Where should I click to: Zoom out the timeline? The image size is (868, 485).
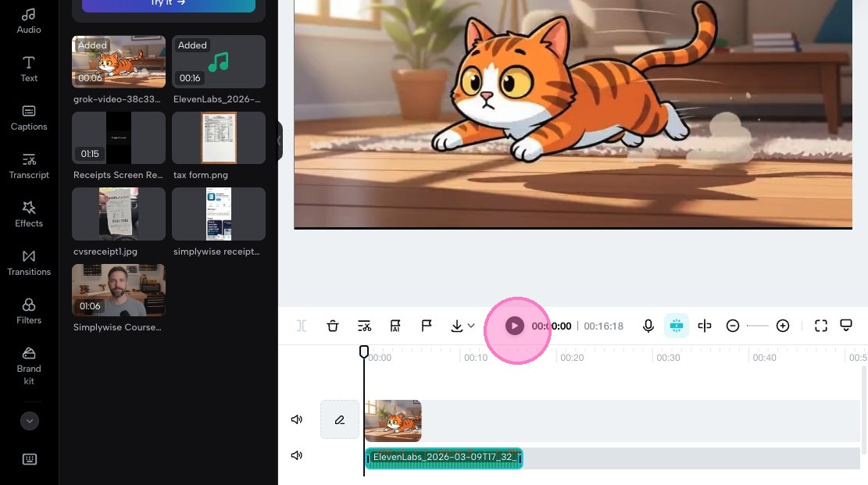[x=732, y=326]
